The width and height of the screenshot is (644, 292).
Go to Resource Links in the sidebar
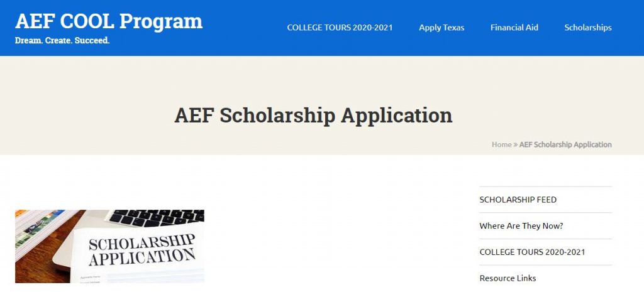[508, 278]
